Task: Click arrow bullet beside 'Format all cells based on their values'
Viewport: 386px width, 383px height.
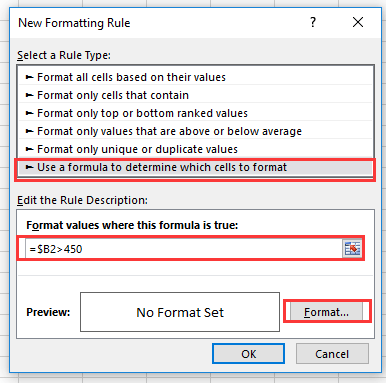Action: coord(30,77)
